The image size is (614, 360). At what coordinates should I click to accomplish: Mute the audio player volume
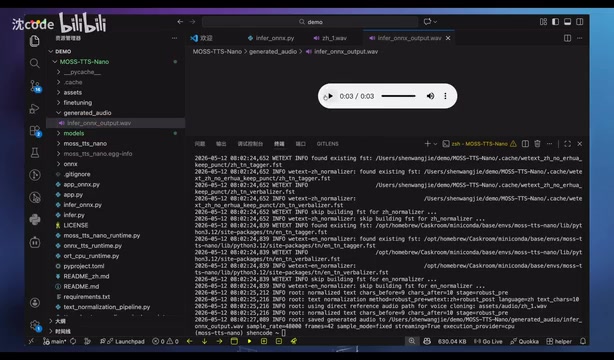[430, 96]
